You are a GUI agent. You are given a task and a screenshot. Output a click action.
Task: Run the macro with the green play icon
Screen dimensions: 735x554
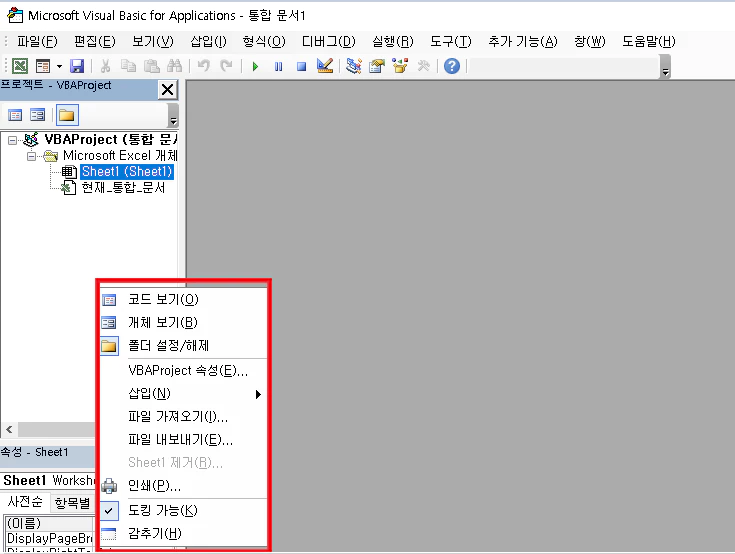click(255, 67)
